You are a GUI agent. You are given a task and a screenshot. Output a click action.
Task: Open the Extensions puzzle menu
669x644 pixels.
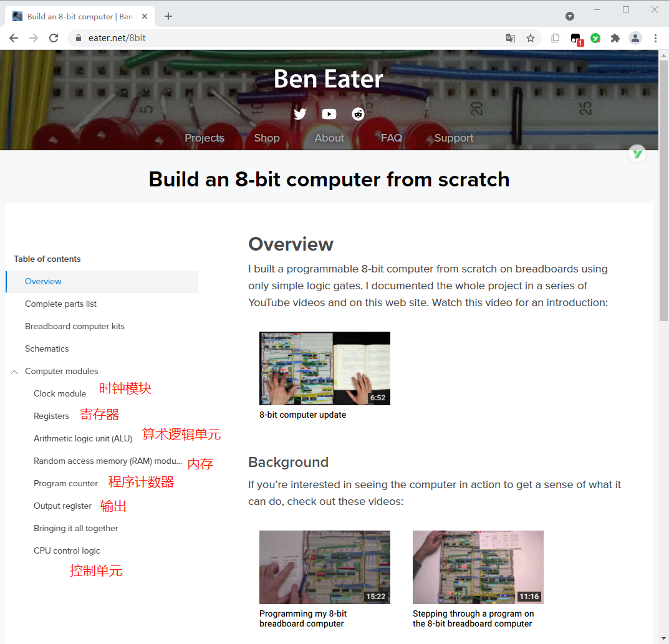(x=615, y=38)
